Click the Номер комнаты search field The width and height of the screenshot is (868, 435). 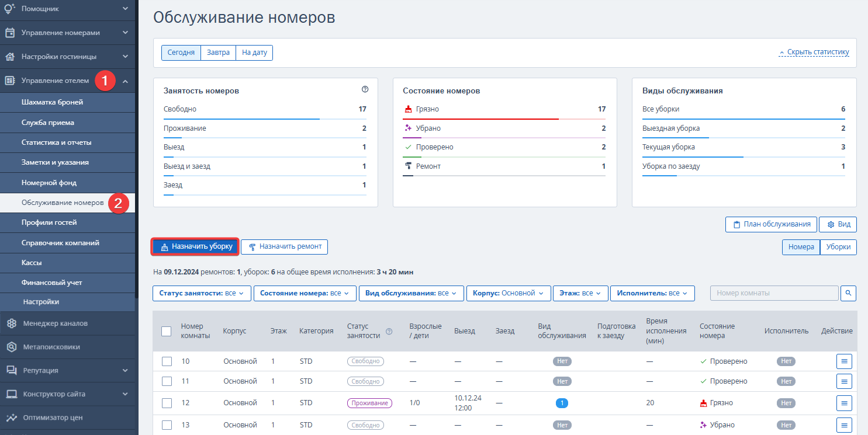pyautogui.click(x=774, y=293)
